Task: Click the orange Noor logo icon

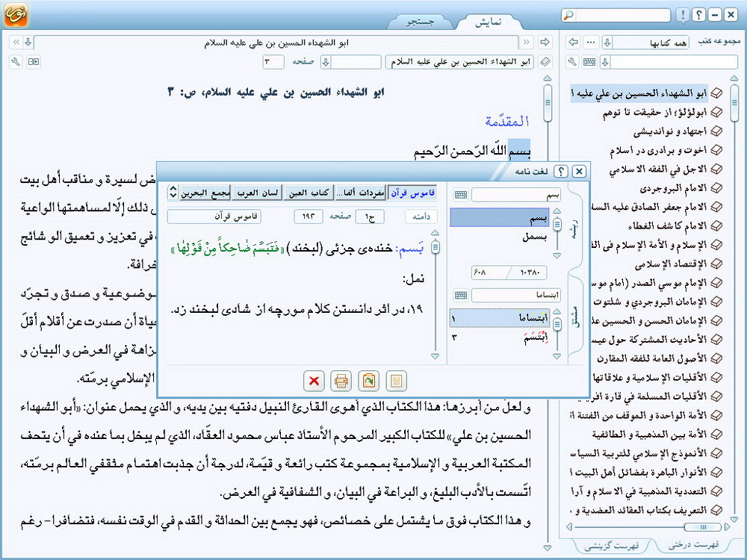Action: (16, 15)
